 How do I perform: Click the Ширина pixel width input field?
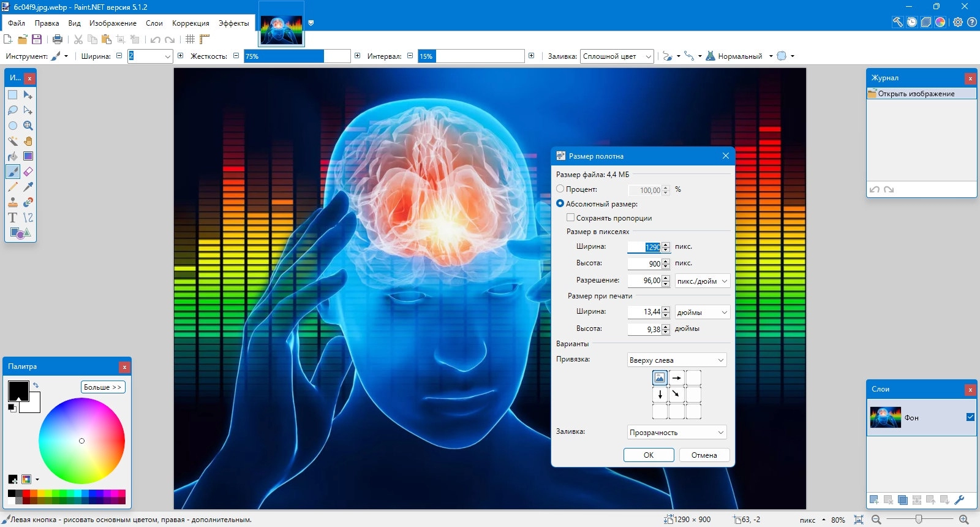tap(644, 247)
